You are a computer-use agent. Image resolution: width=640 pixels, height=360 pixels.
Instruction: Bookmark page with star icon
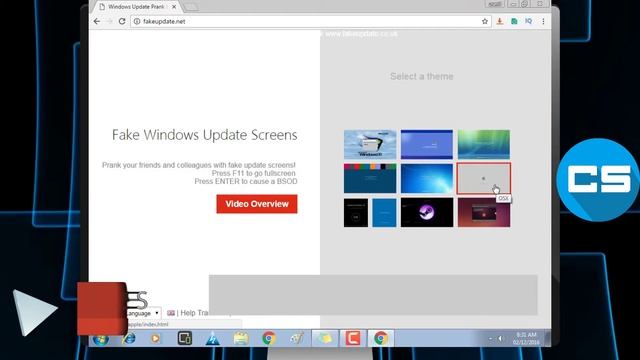tap(485, 21)
